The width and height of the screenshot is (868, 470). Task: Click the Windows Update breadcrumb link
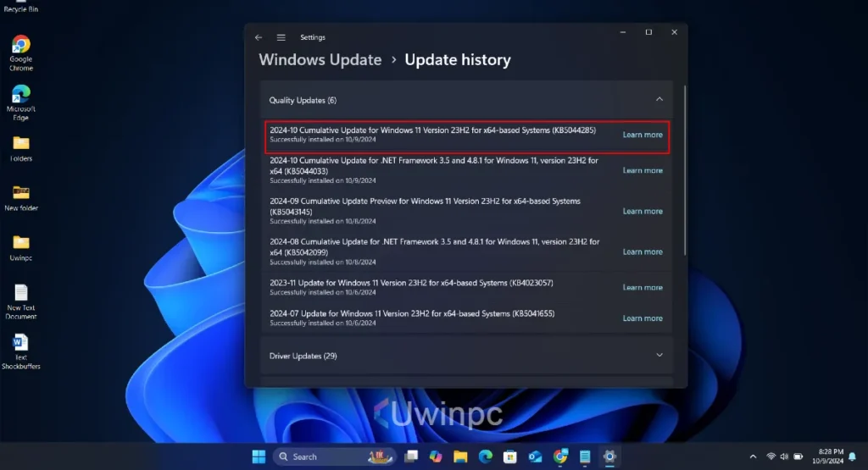320,60
